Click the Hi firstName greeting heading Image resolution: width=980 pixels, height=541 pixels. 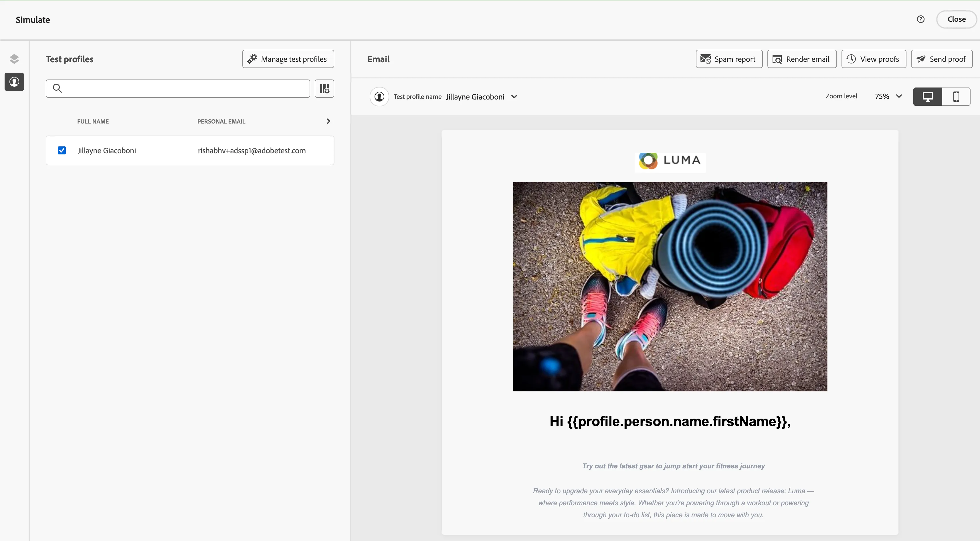[670, 421]
